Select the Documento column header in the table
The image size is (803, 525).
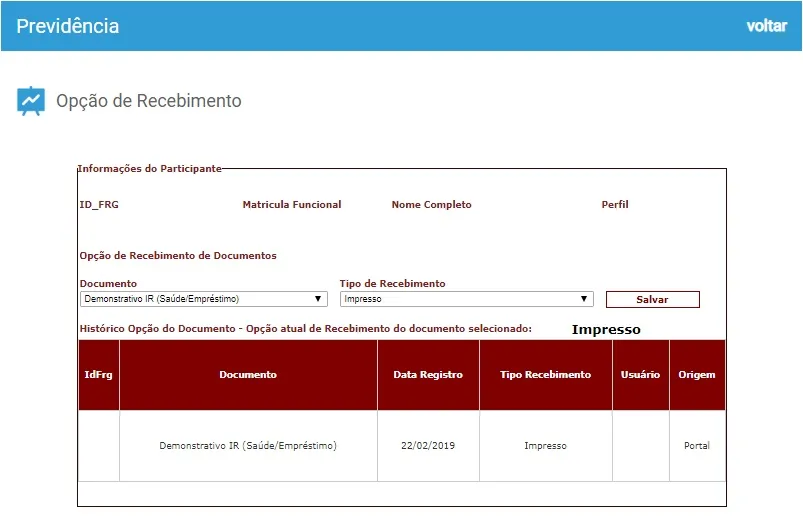coord(248,375)
